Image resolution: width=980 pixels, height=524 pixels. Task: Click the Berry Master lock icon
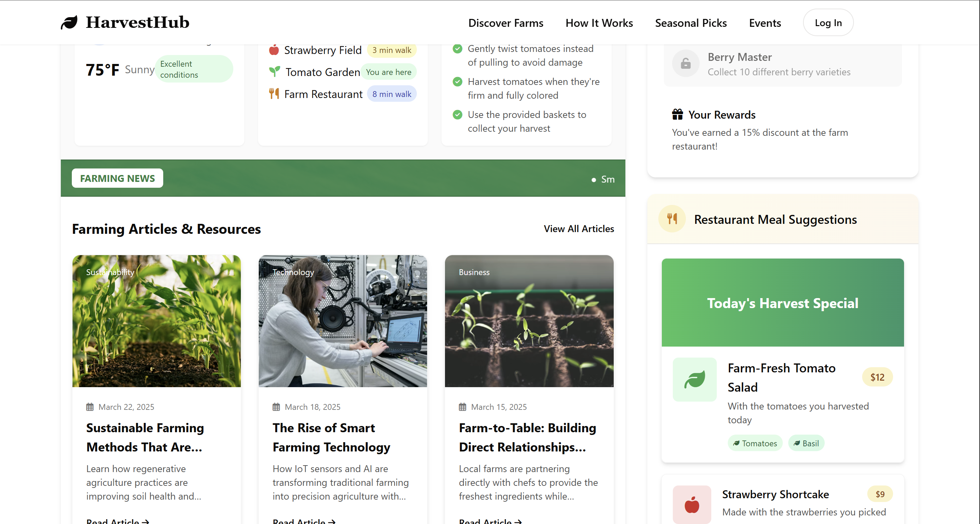tap(686, 64)
